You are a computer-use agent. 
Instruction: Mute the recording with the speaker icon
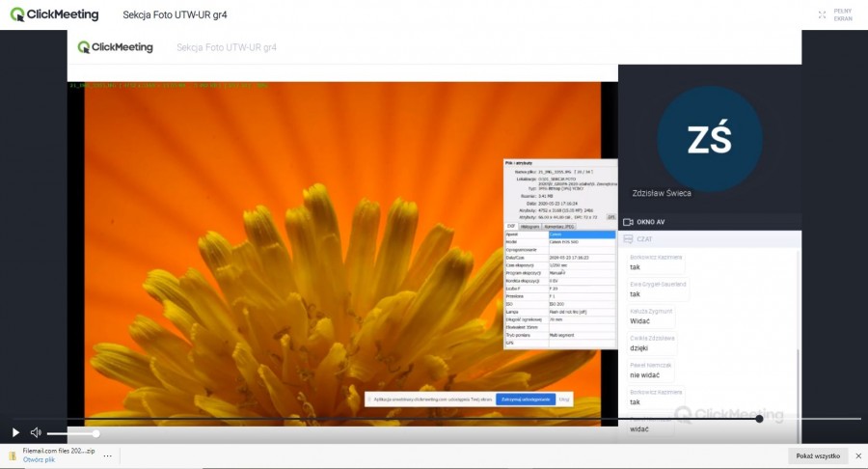(x=36, y=432)
